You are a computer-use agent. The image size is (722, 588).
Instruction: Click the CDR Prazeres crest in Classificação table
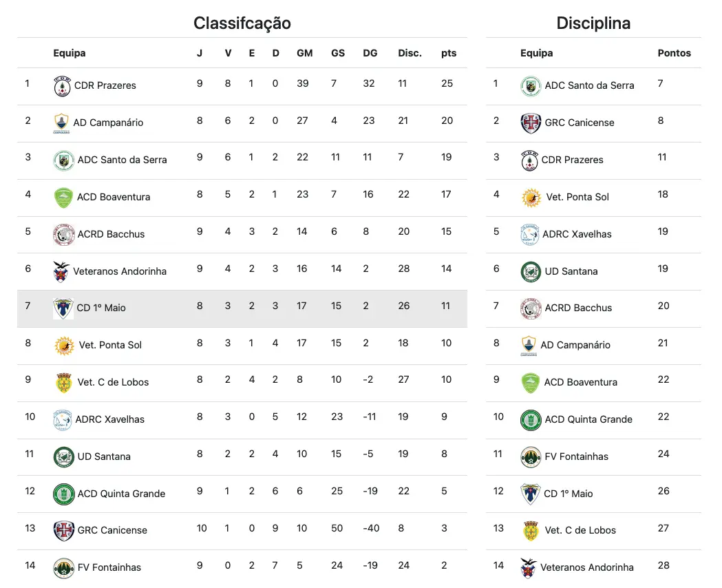click(x=62, y=86)
